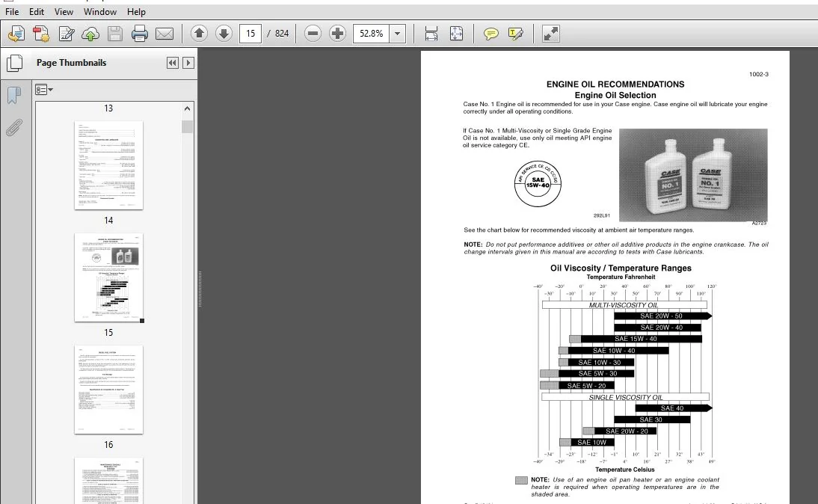Click the 'SAE 30' chart bar

(651, 420)
